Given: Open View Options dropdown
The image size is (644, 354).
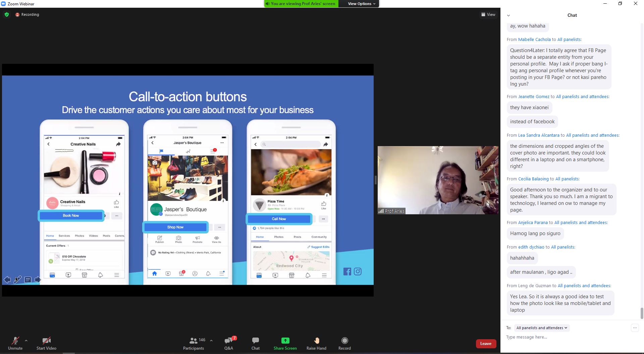Looking at the screenshot, I should (x=361, y=4).
